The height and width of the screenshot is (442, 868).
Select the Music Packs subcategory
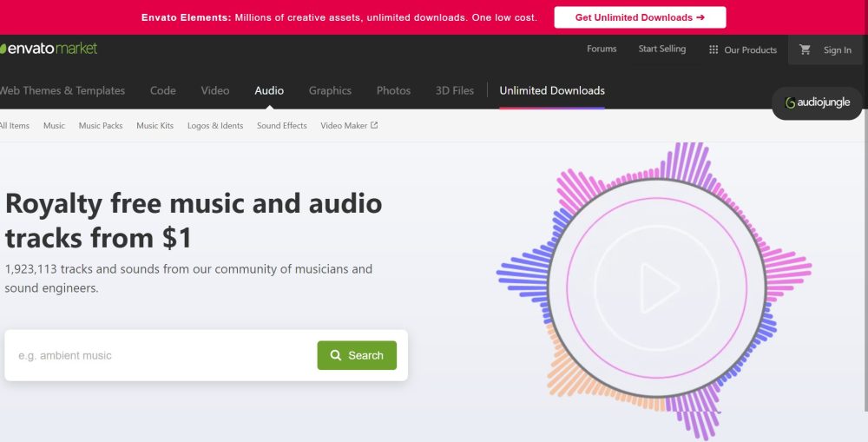[x=101, y=126]
